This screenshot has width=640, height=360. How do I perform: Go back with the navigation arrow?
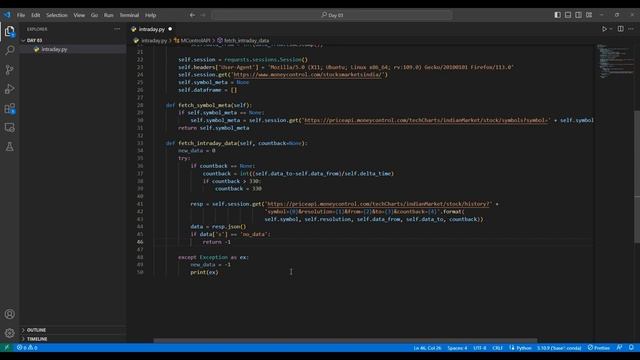192,15
